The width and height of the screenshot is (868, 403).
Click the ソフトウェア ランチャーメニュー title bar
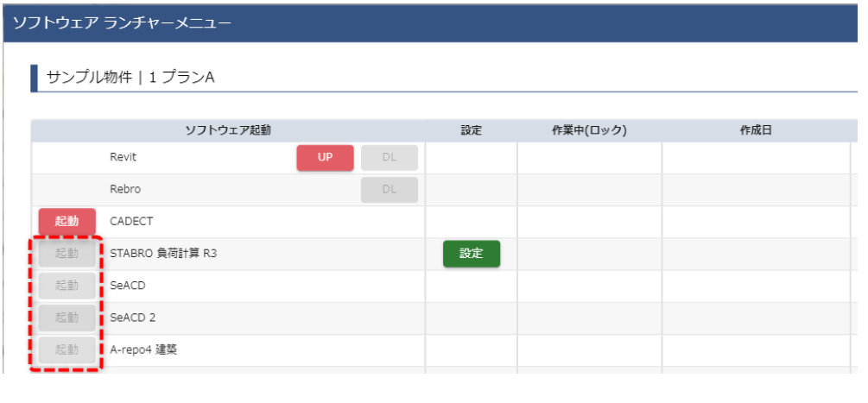tap(122, 22)
